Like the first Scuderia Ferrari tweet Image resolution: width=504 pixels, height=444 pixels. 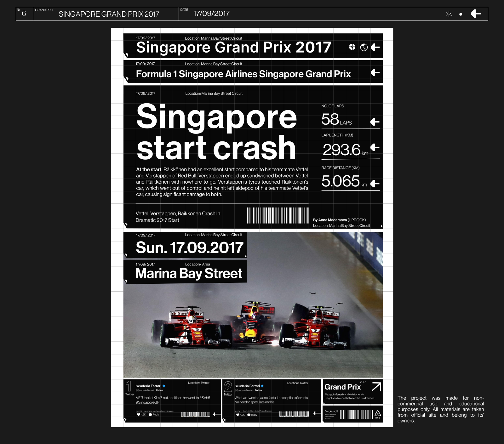point(139,415)
